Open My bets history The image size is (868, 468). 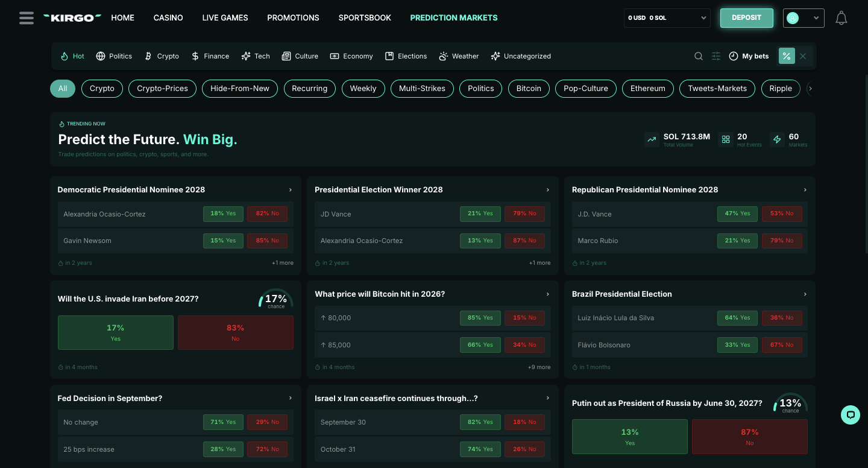pos(749,56)
